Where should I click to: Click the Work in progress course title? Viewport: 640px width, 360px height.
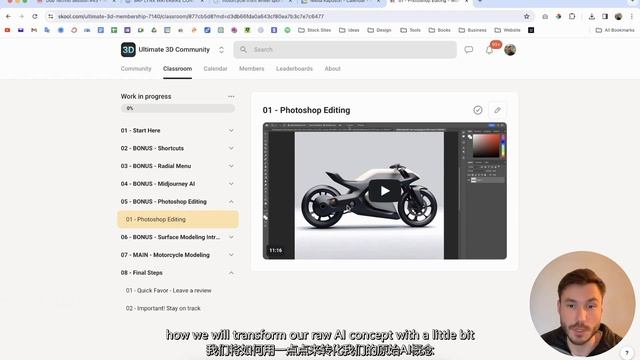pos(146,97)
